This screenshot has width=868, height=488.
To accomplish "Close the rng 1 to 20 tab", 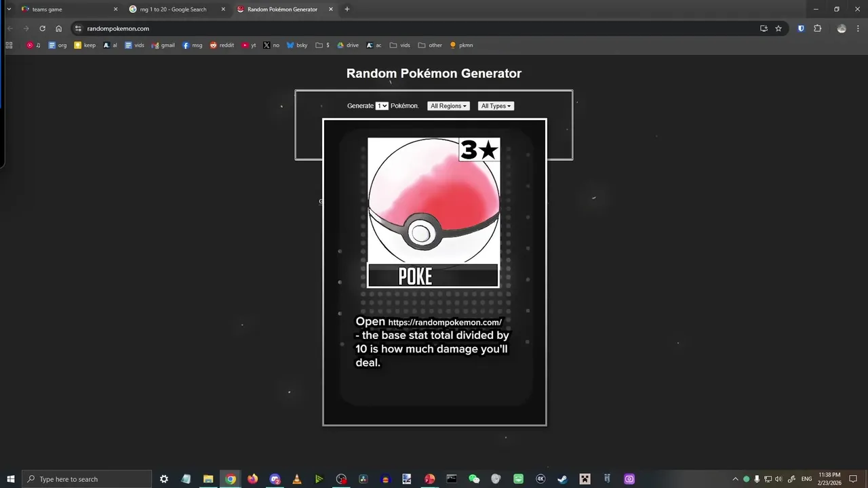I will click(x=223, y=9).
